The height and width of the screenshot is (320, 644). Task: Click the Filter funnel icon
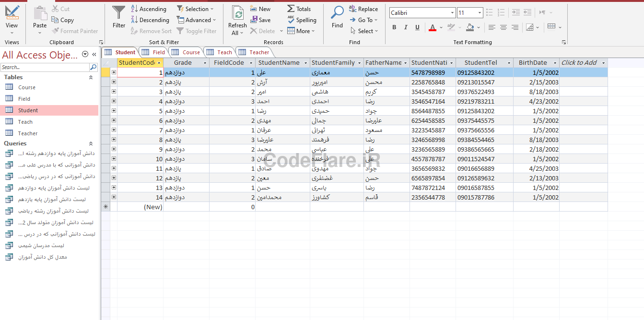tap(118, 12)
